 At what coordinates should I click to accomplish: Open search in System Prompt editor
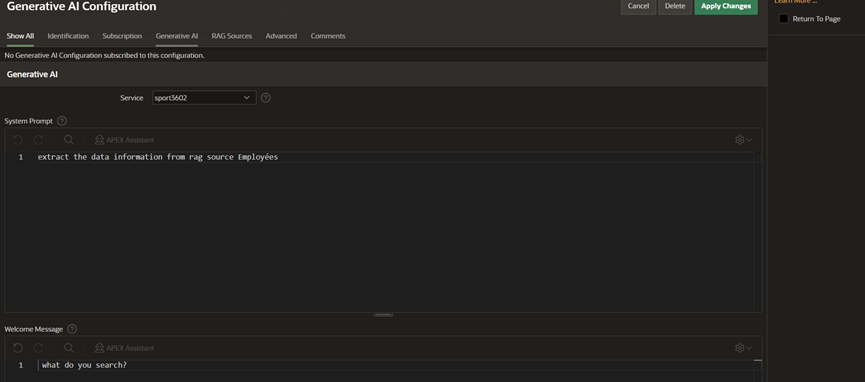click(x=69, y=140)
